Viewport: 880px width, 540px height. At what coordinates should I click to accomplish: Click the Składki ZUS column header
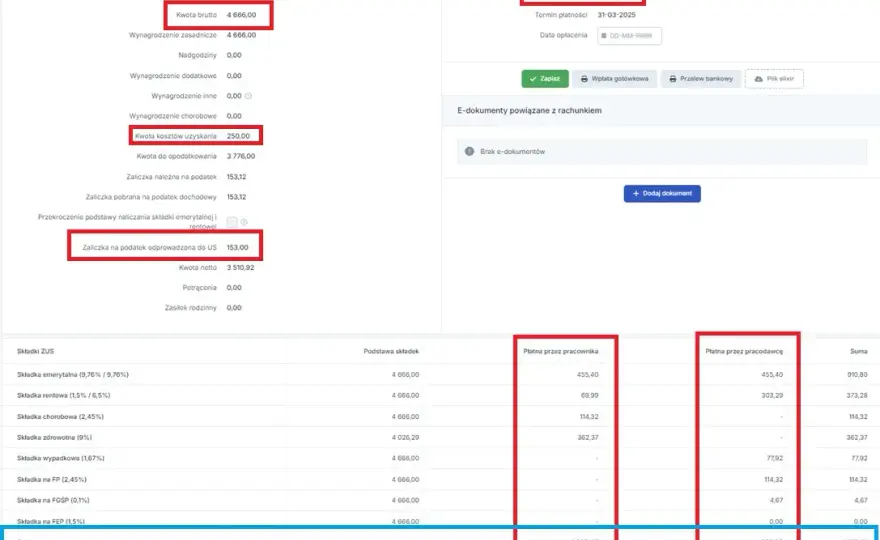pos(35,351)
